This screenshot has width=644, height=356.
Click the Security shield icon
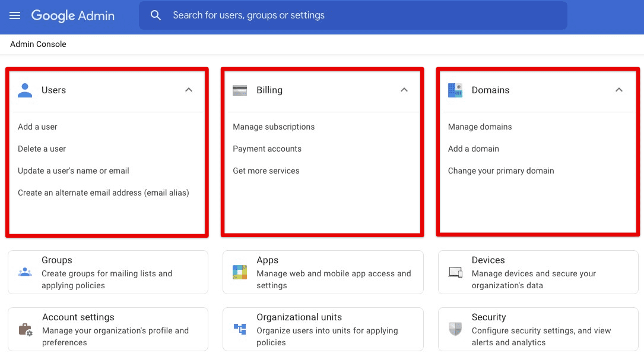455,329
